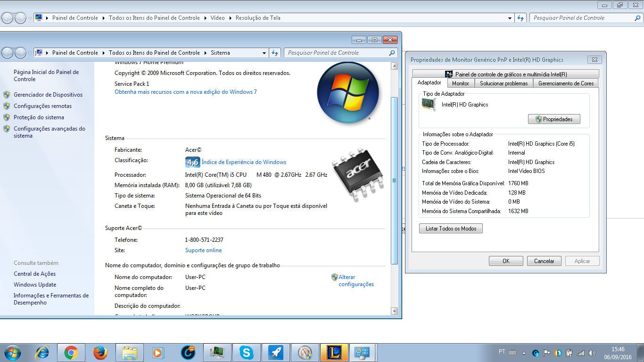Screen dimensions: 644x362
Task: Focus search box in Resolução de Tela window
Action: coord(581,18)
